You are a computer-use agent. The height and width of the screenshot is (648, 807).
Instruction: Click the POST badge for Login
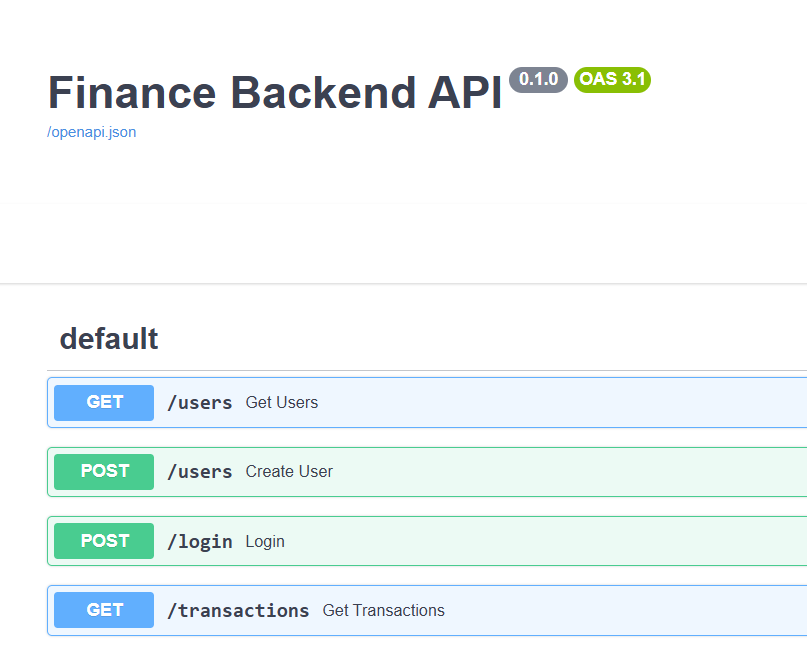[x=104, y=541]
